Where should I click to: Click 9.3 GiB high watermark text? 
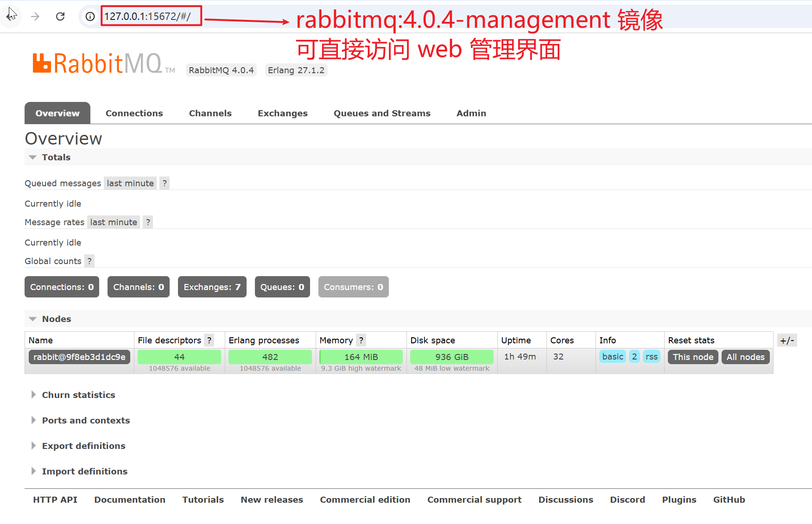(361, 368)
